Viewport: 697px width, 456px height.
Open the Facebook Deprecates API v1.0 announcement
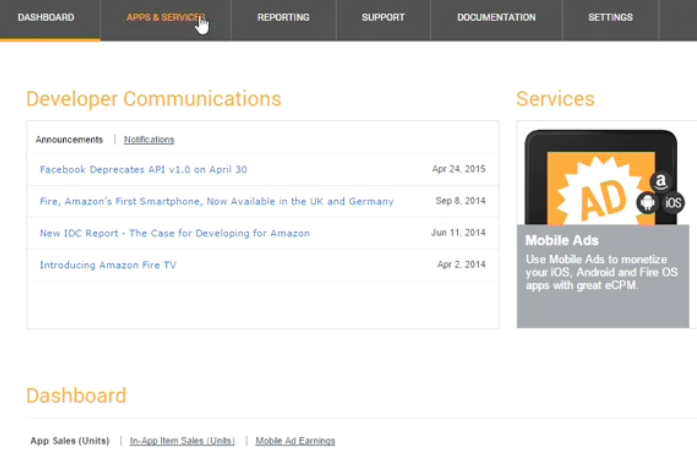point(143,170)
